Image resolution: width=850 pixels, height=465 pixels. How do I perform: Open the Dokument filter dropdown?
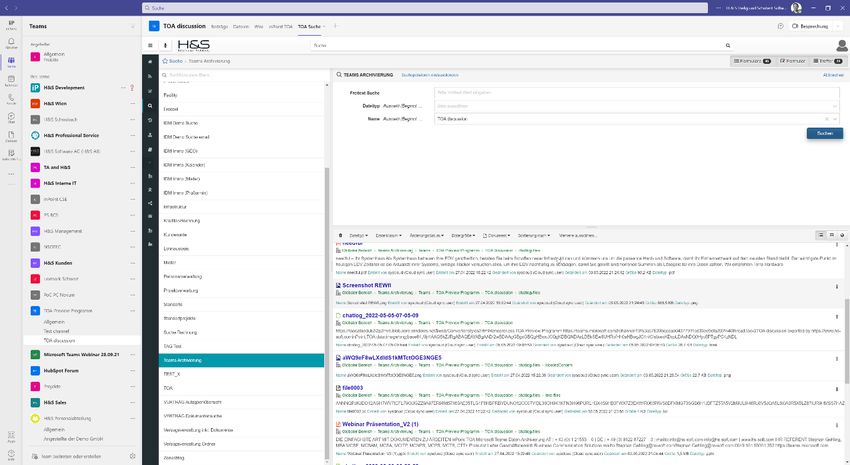point(497,236)
